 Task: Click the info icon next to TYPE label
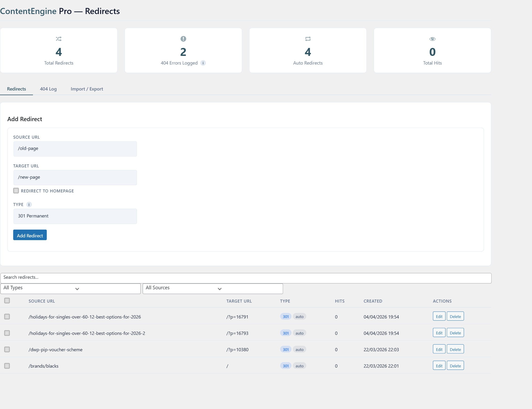(29, 204)
